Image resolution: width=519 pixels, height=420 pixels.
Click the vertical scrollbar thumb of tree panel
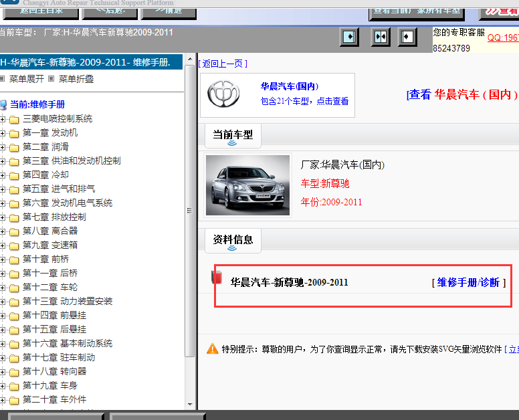point(190,211)
